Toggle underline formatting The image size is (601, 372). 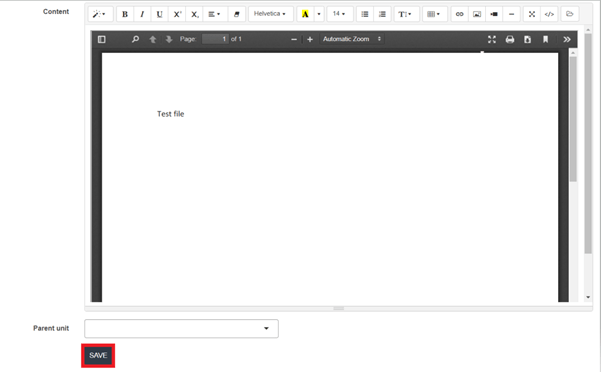(x=159, y=14)
